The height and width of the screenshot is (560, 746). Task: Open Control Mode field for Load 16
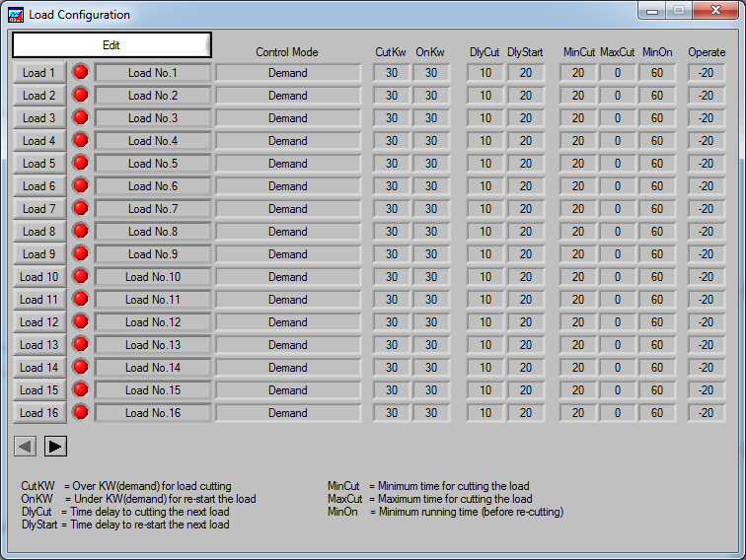point(288,413)
